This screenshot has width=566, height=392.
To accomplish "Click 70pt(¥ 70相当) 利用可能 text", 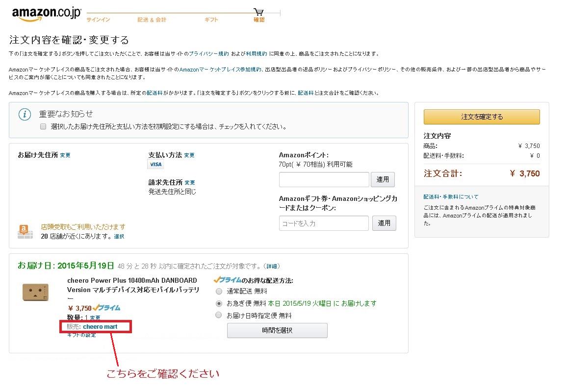I will [315, 165].
